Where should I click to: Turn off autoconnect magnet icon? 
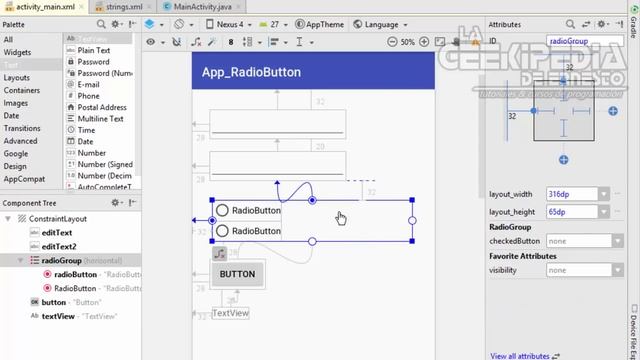point(176,42)
